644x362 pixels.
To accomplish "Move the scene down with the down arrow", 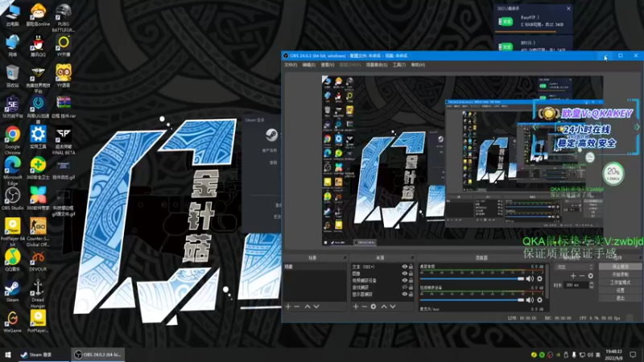I will click(316, 306).
